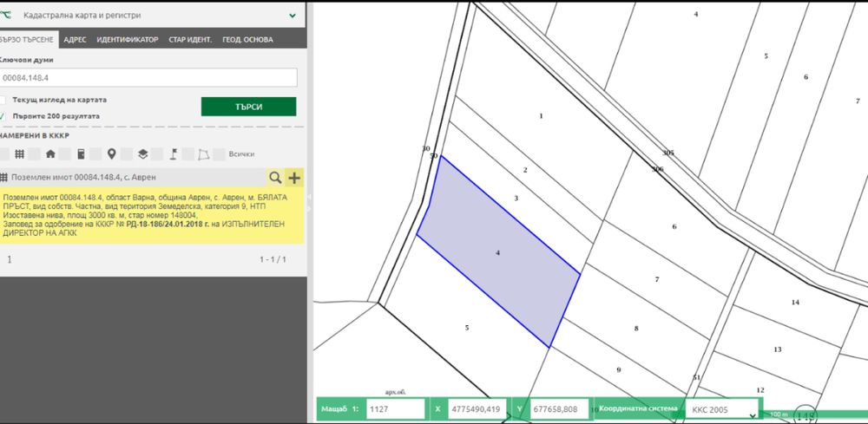The height and width of the screenshot is (424, 868).
Task: Enable Текущ изглед на картата checkbox
Action: (x=3, y=100)
